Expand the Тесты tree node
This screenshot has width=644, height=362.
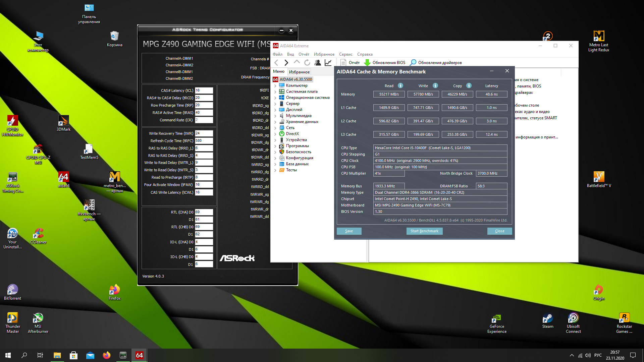[x=275, y=170]
